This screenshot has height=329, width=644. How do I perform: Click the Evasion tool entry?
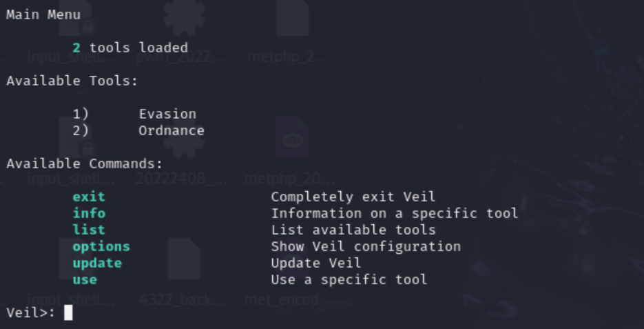coord(167,114)
